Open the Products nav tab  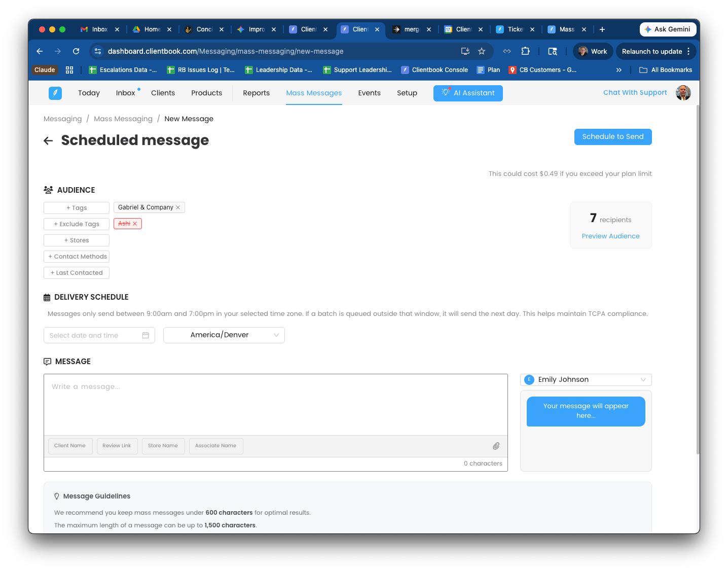point(206,93)
